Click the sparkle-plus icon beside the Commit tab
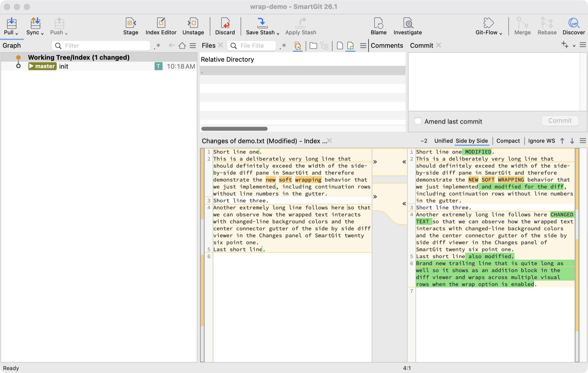This screenshot has width=588, height=373. click(x=565, y=45)
